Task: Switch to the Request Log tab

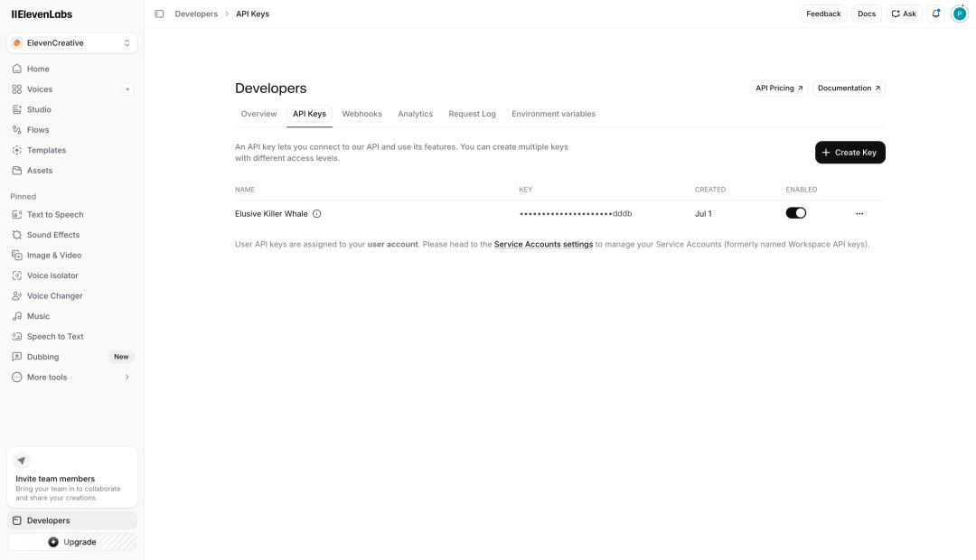Action: pyautogui.click(x=472, y=114)
